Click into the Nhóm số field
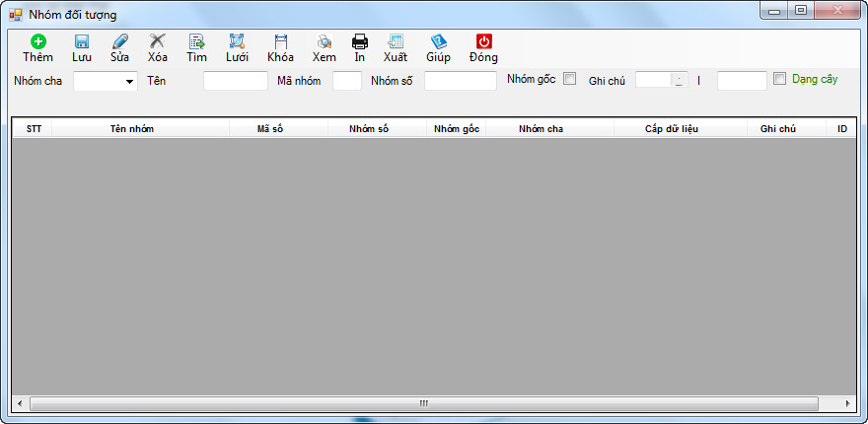 pyautogui.click(x=461, y=81)
